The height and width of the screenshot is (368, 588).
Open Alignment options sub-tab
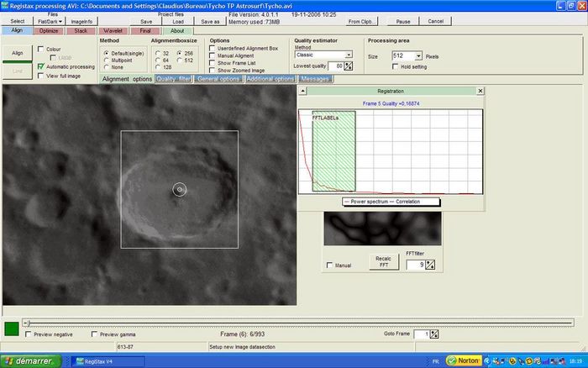pyautogui.click(x=127, y=79)
